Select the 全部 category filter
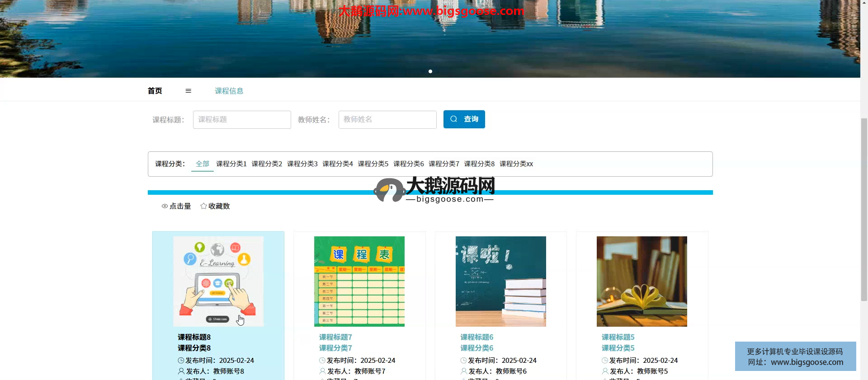The image size is (868, 380). click(x=202, y=164)
